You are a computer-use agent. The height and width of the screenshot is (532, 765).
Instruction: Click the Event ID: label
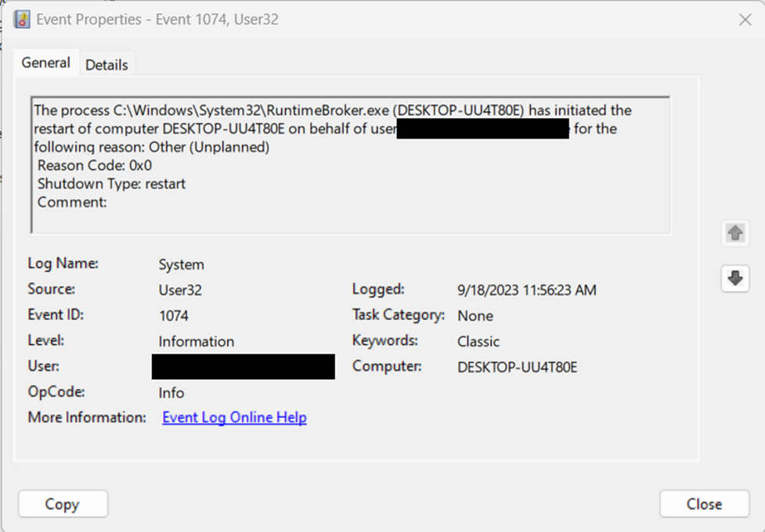[56, 315]
